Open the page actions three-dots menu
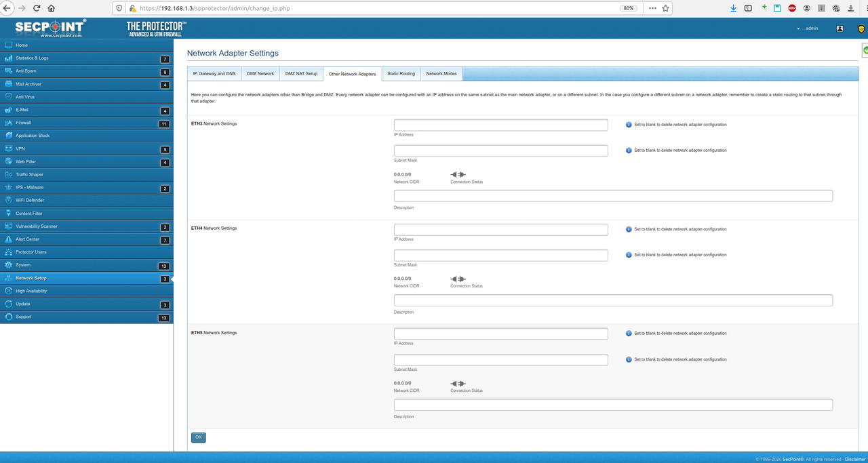The width and height of the screenshot is (868, 463). [x=652, y=8]
